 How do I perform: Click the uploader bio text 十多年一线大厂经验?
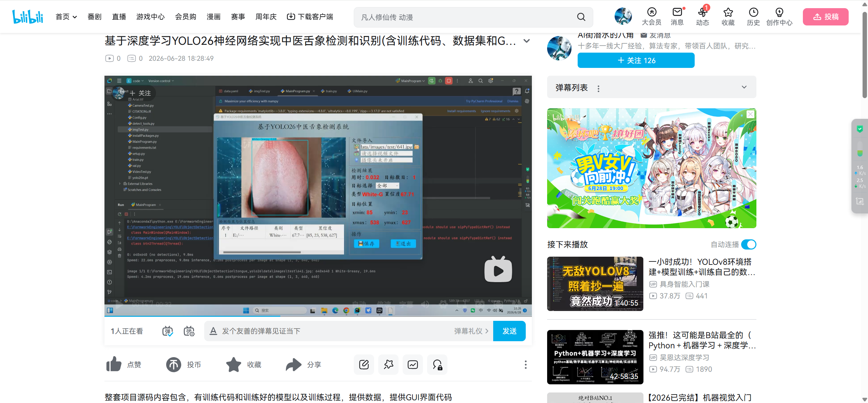(667, 46)
